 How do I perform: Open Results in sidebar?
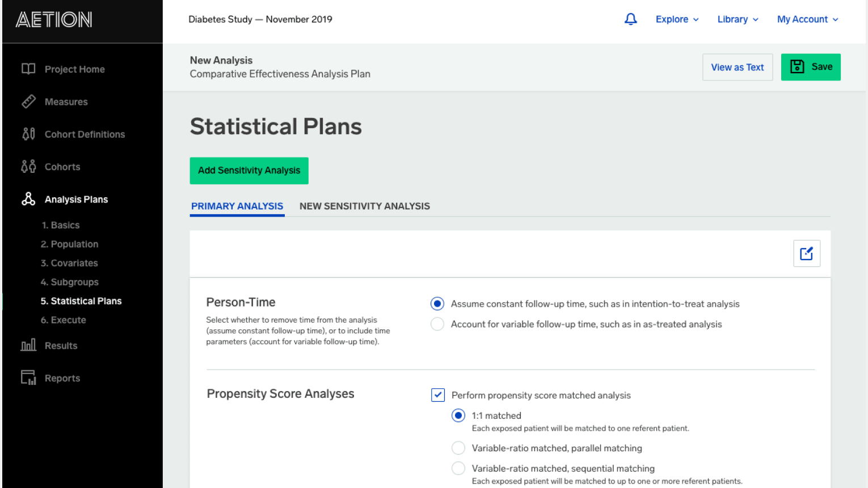point(61,346)
